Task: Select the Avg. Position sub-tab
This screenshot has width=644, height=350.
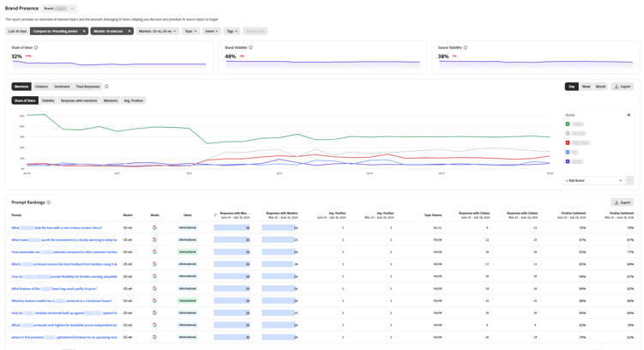Action: (x=133, y=100)
